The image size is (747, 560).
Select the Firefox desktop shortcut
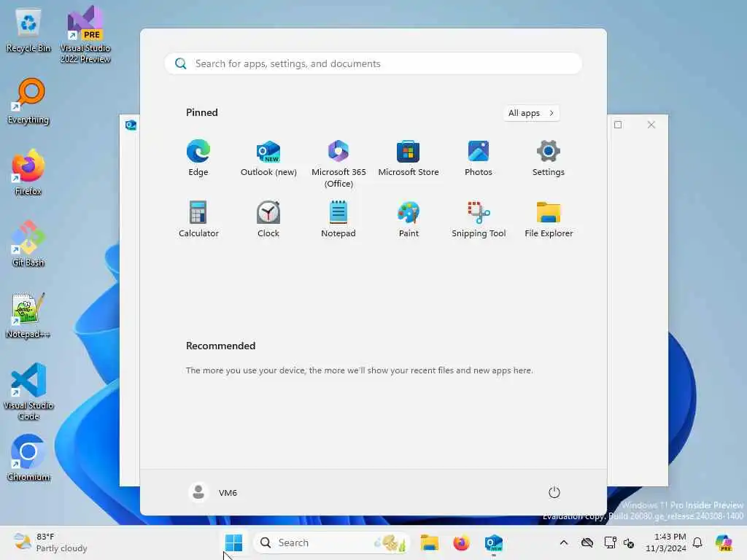28,172
